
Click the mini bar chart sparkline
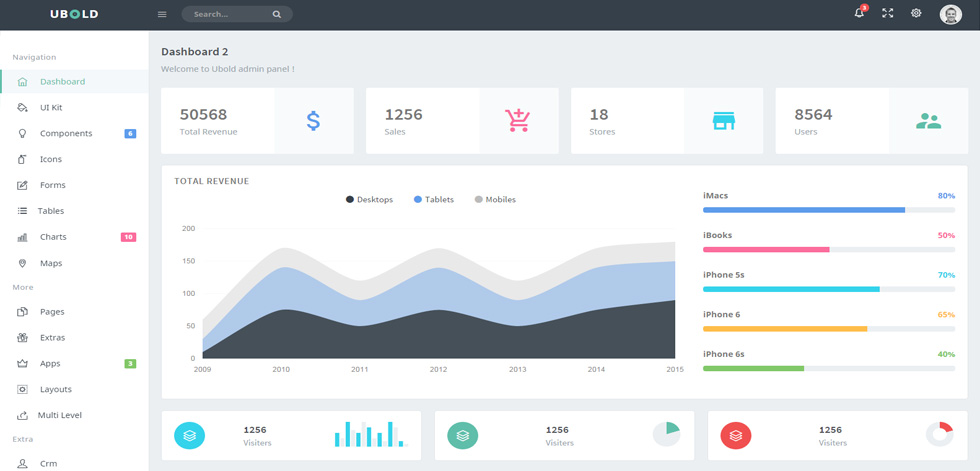pos(371,434)
